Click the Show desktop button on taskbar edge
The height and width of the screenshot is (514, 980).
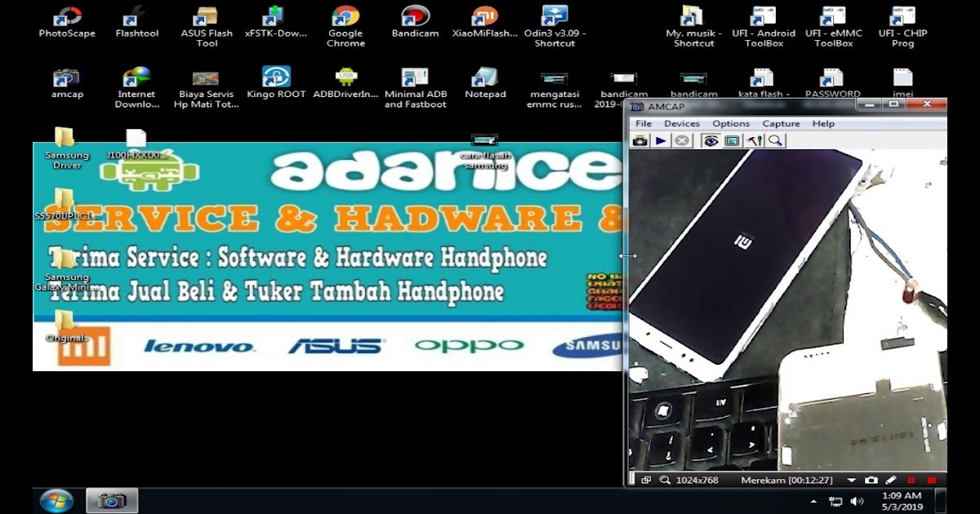click(x=942, y=500)
